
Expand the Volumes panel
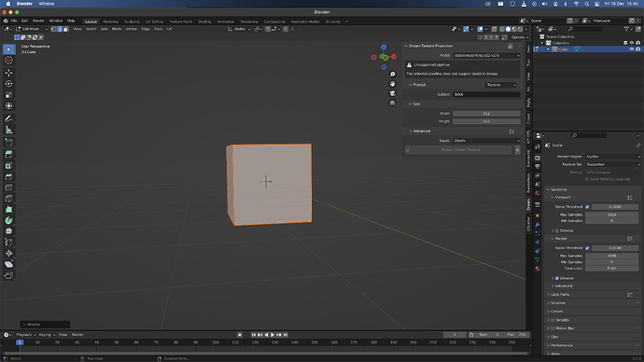[x=557, y=303]
